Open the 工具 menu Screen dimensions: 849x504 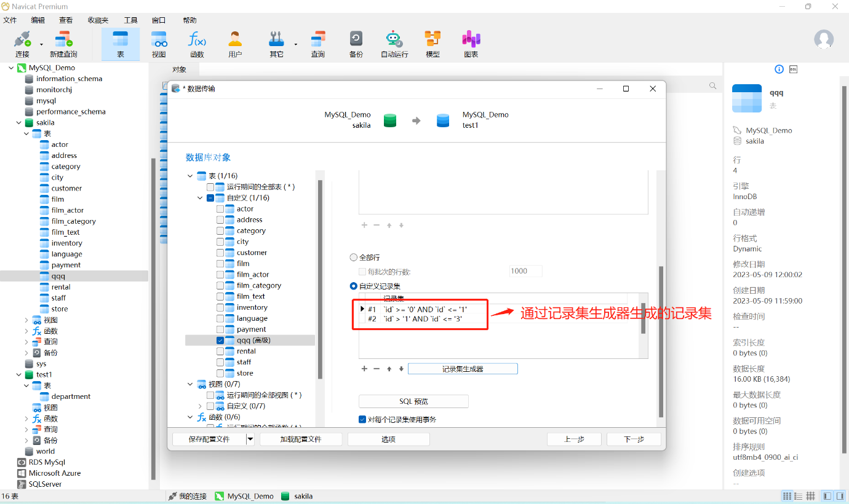pyautogui.click(x=130, y=20)
